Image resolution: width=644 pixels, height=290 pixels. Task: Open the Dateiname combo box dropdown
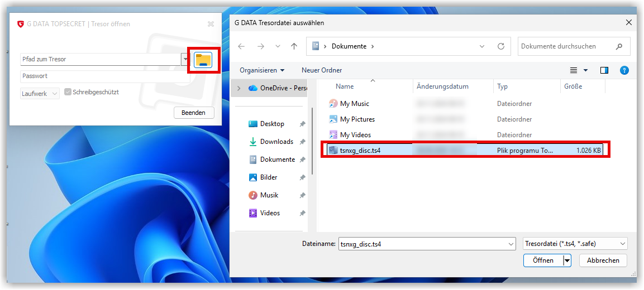tap(511, 244)
